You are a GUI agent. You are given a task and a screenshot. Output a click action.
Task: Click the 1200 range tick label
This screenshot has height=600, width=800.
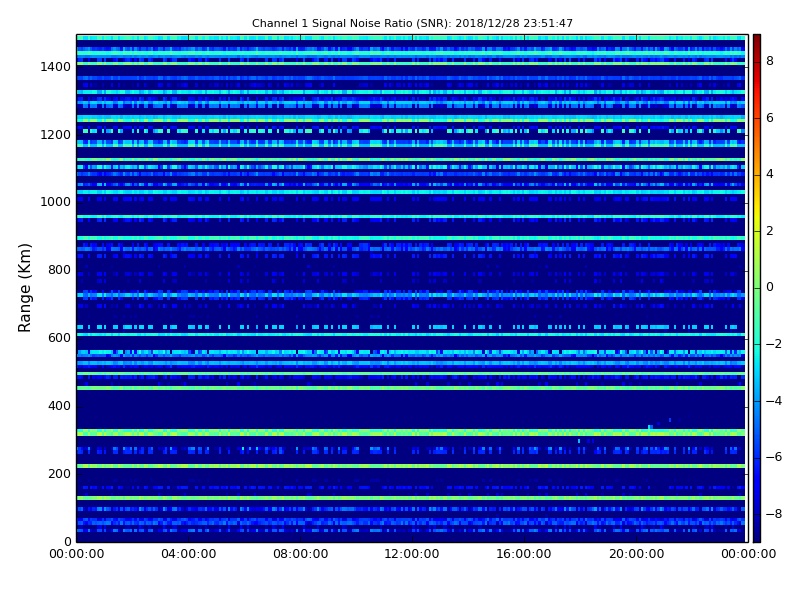pos(56,135)
